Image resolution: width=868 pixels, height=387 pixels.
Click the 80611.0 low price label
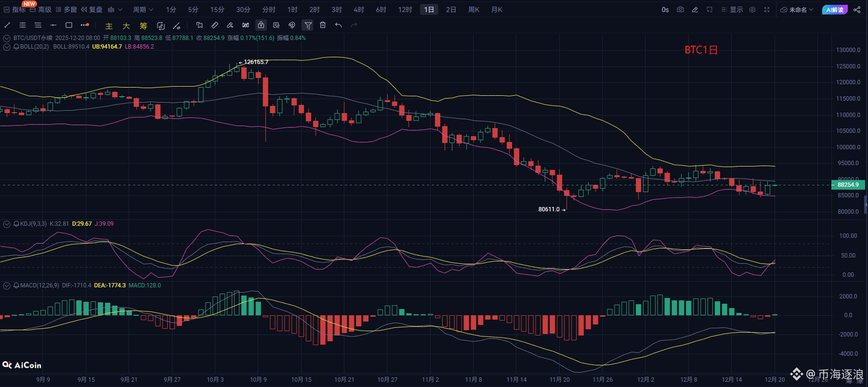tap(549, 209)
